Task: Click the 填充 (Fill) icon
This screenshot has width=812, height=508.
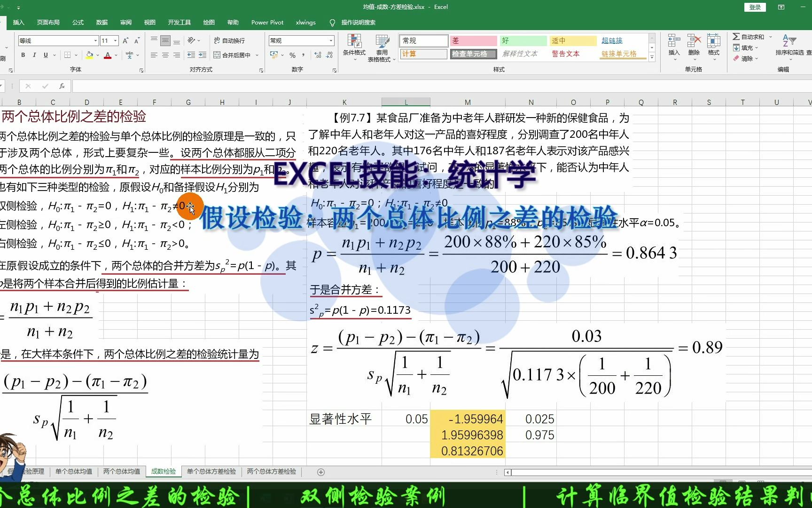Action: click(736, 48)
